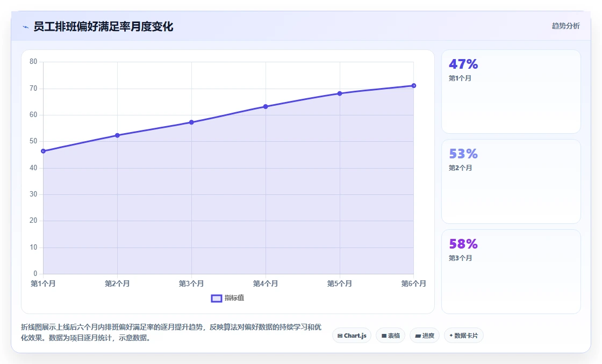Toggle the 指标值 legend swatch

[x=217, y=298]
